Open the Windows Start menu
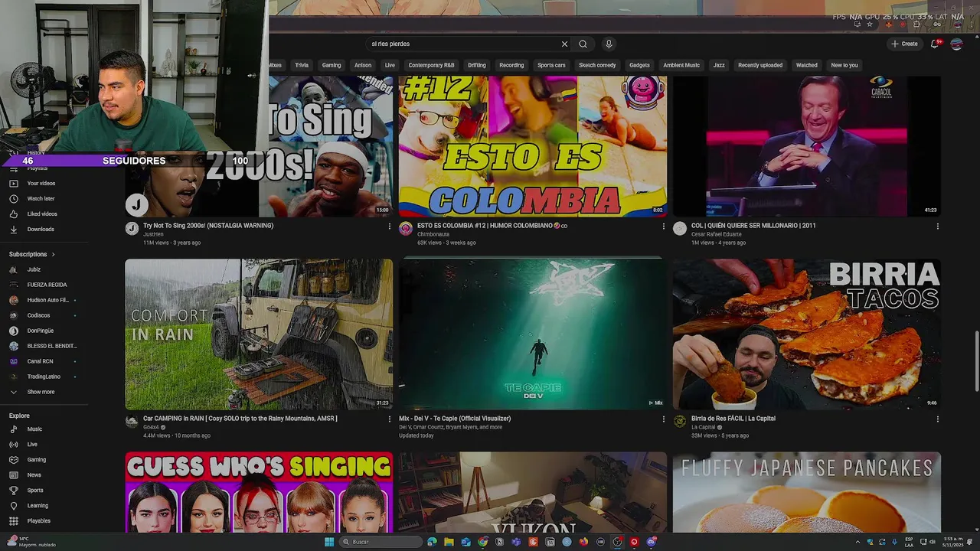Viewport: 980px width, 551px height. pos(329,542)
